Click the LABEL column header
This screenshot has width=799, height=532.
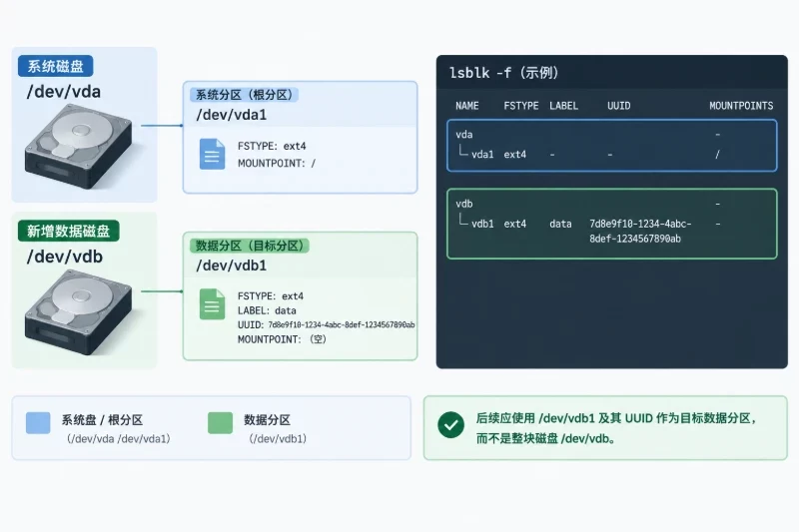coord(563,106)
